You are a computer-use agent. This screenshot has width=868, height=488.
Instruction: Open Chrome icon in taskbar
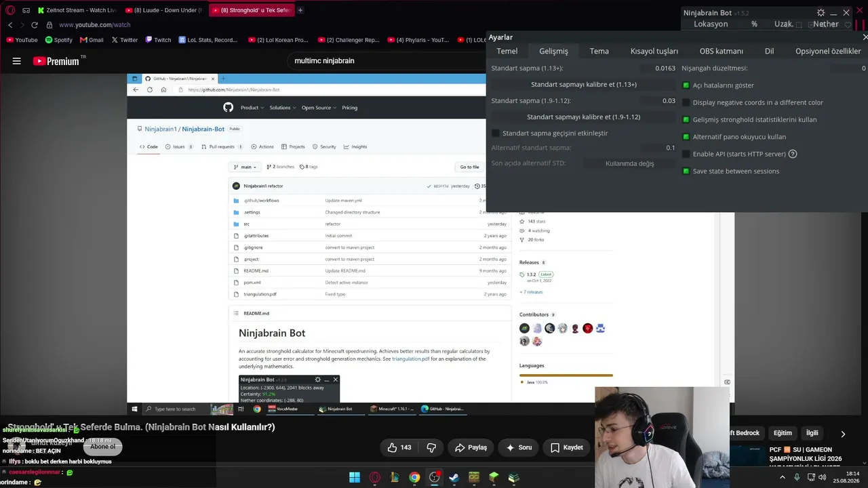point(414,477)
